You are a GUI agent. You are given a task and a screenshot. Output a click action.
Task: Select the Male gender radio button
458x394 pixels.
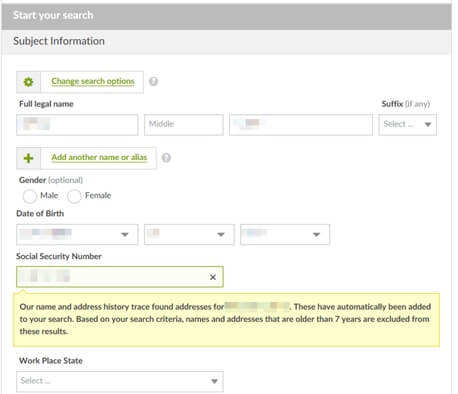click(29, 196)
